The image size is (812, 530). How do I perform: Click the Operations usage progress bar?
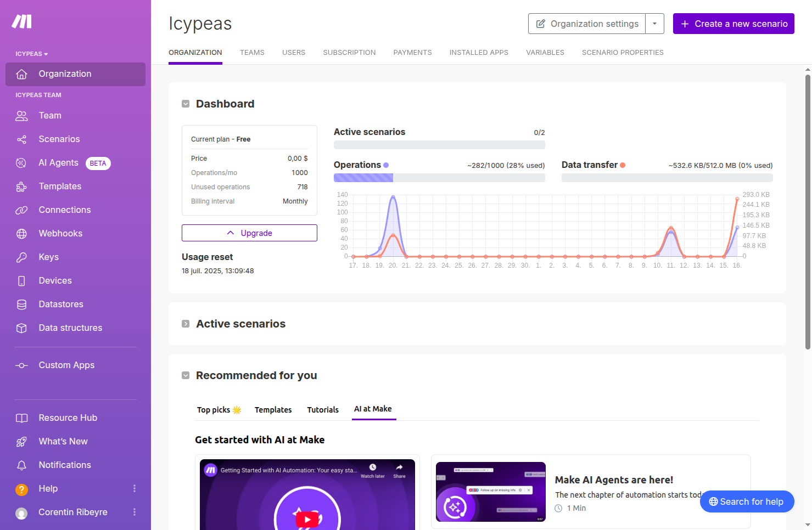click(439, 178)
